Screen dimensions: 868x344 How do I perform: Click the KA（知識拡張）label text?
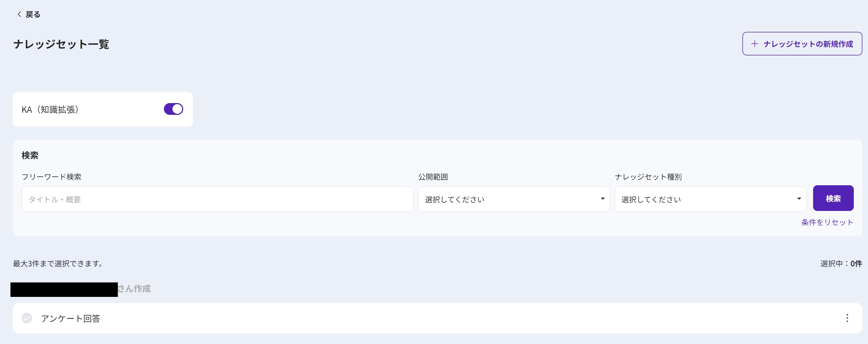coord(50,109)
